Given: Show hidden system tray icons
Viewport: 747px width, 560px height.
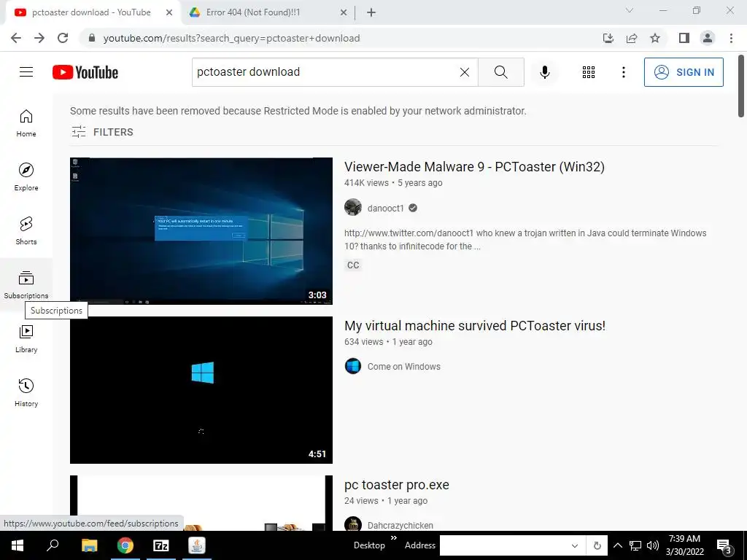Looking at the screenshot, I should (617, 545).
